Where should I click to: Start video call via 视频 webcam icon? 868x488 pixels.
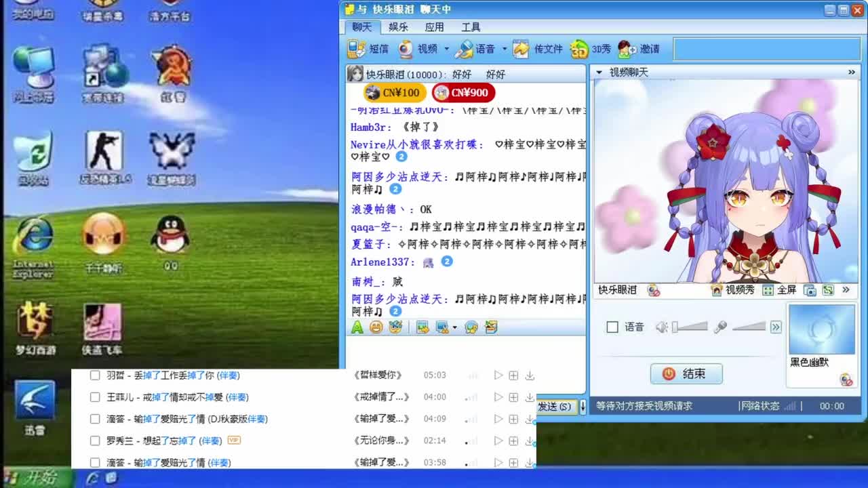(406, 49)
